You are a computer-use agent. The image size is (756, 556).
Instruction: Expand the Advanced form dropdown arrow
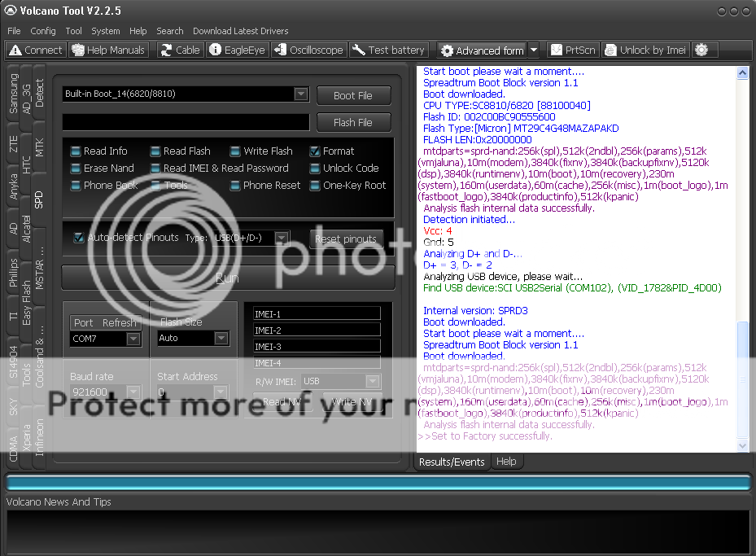click(533, 50)
